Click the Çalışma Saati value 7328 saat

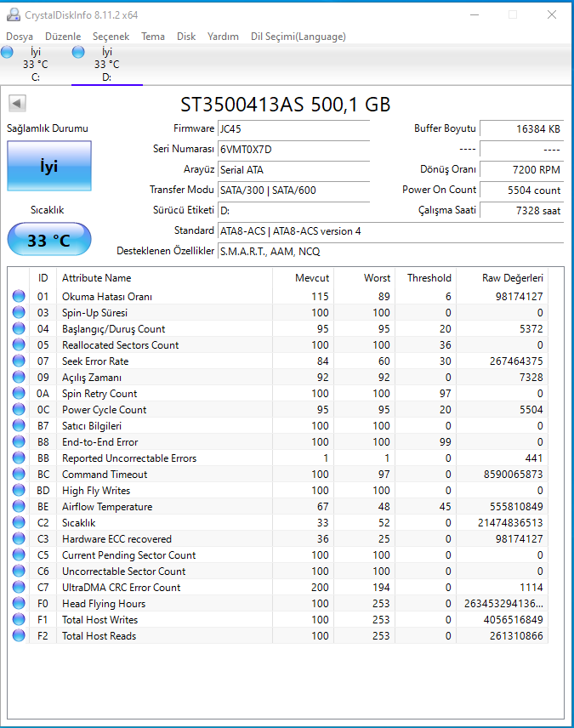click(521, 211)
